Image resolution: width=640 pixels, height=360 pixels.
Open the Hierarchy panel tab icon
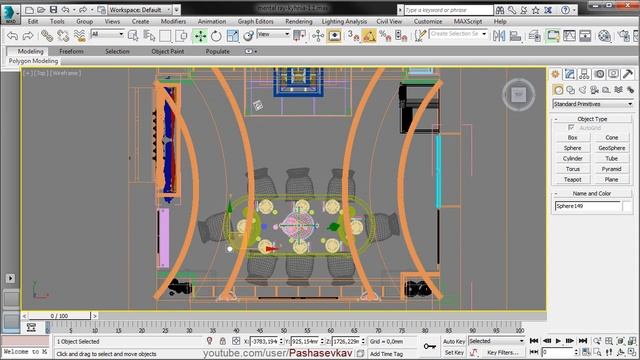pos(584,74)
